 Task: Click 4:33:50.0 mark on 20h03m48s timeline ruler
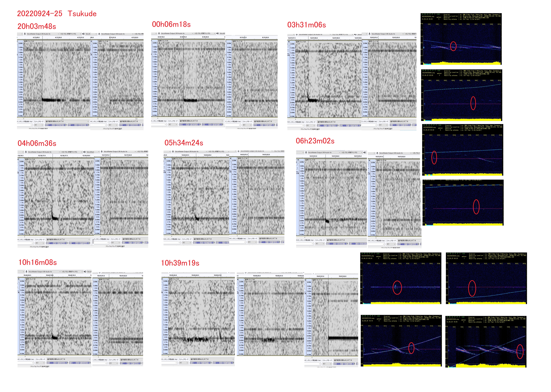pos(58,37)
